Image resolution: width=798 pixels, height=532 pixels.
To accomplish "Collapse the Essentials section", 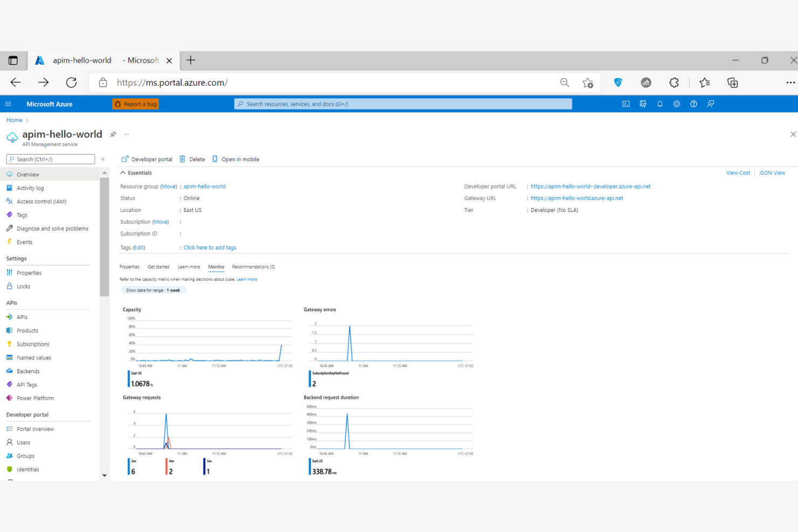I will point(136,173).
